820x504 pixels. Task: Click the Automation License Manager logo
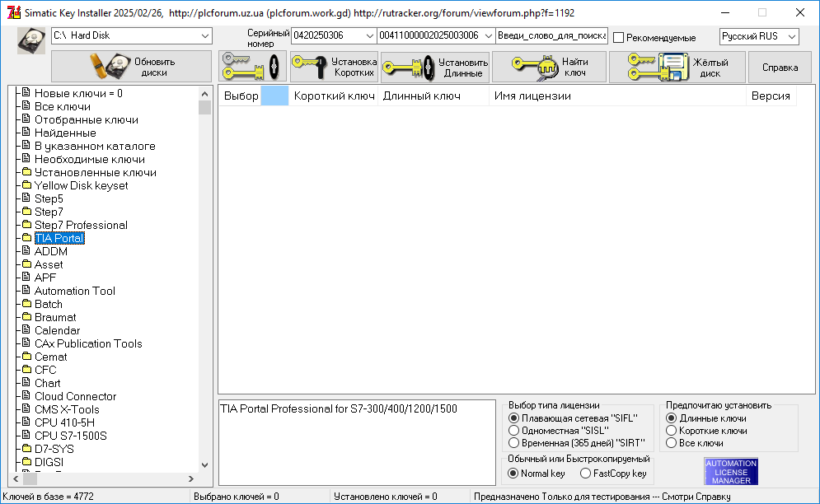click(731, 472)
